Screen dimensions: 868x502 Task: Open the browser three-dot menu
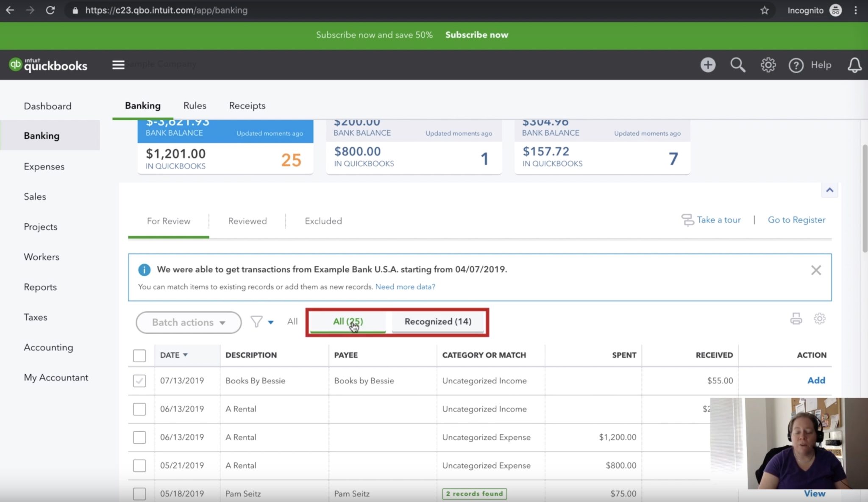tap(856, 10)
